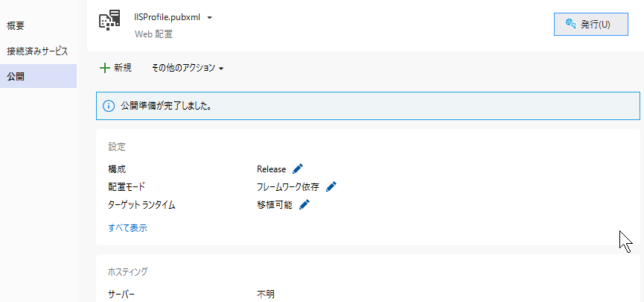Click the Release configuration value
644x302 pixels.
(x=272, y=169)
